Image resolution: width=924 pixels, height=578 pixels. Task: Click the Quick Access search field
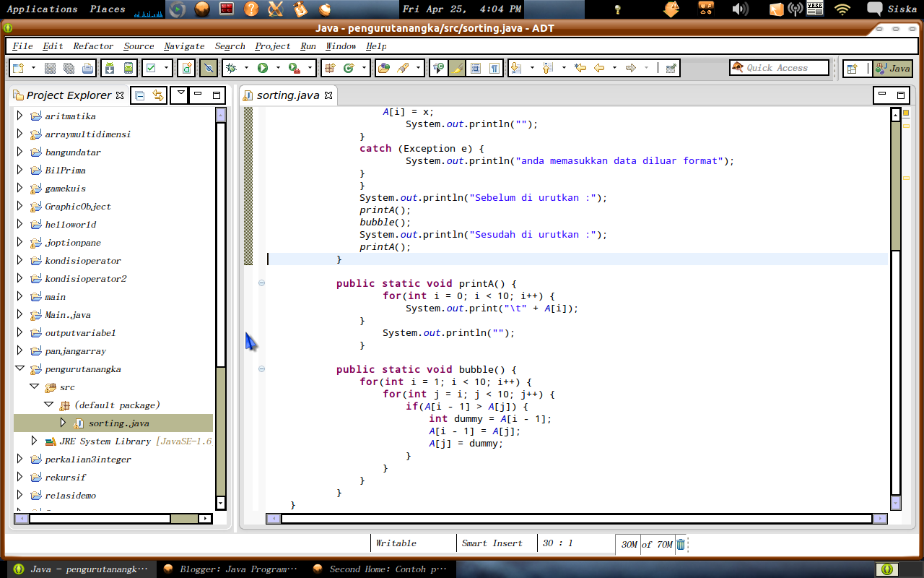(x=779, y=67)
